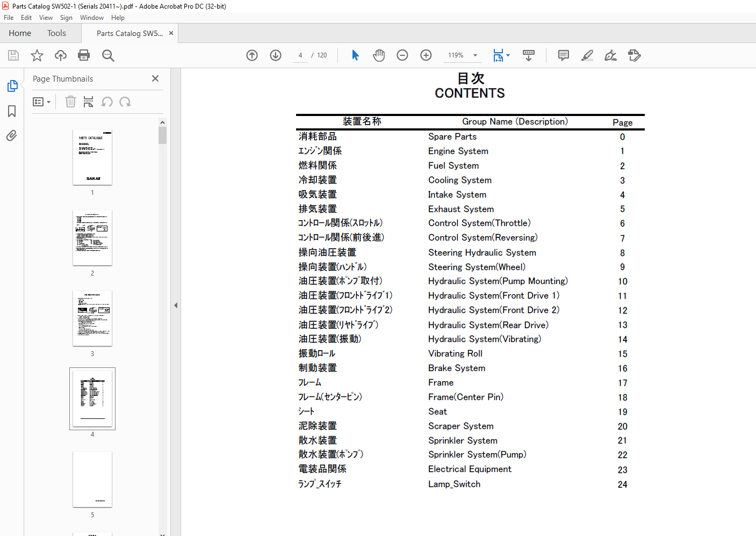Image resolution: width=756 pixels, height=536 pixels.
Task: Open Find text magnifier icon
Action: click(x=108, y=55)
